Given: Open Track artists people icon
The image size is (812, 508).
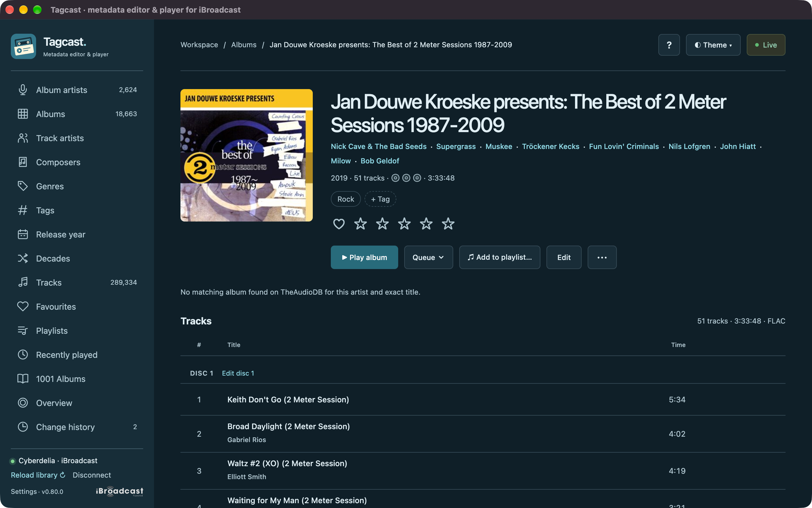Looking at the screenshot, I should point(23,138).
